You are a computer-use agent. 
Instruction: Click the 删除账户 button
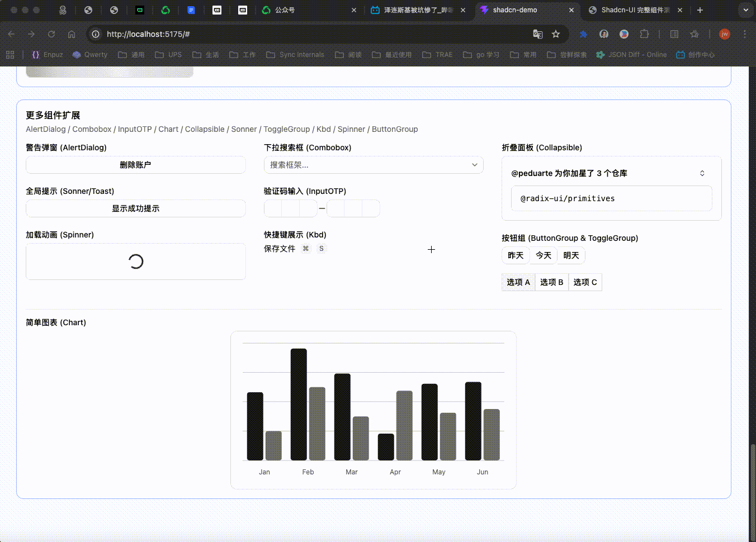(135, 165)
